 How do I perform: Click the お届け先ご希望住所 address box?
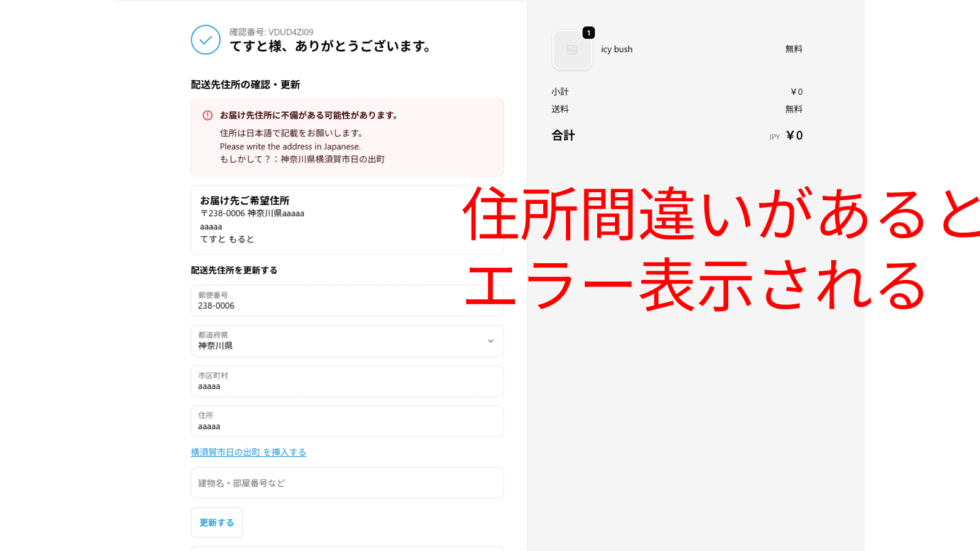point(347,219)
